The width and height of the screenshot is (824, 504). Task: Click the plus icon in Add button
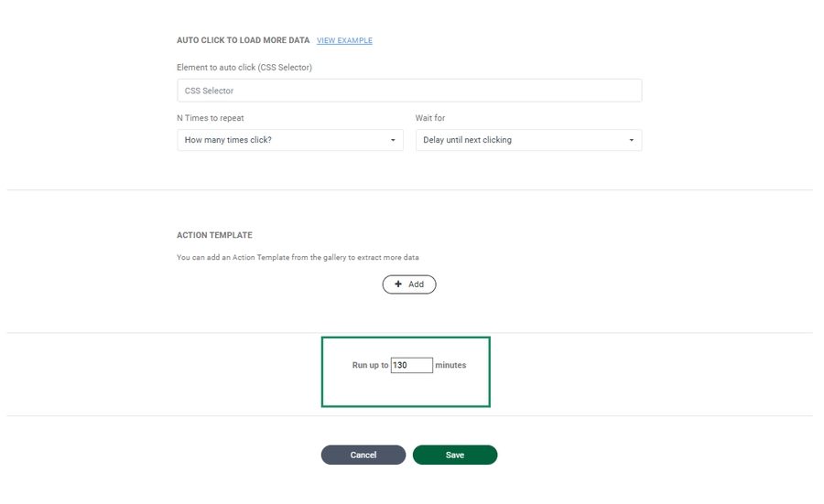coord(398,284)
